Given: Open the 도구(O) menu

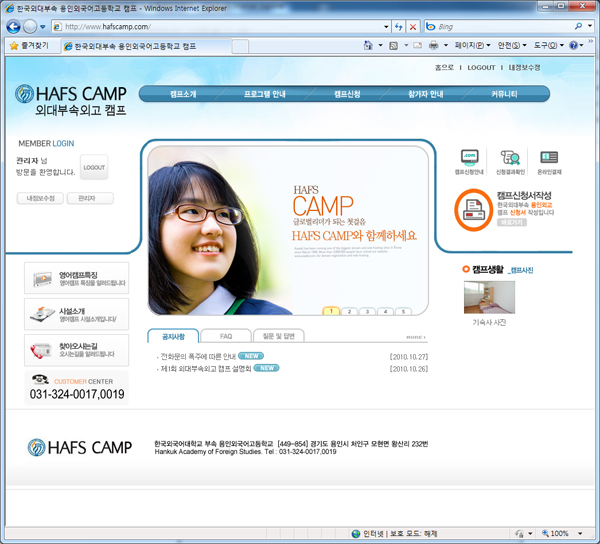Looking at the screenshot, I should [549, 46].
